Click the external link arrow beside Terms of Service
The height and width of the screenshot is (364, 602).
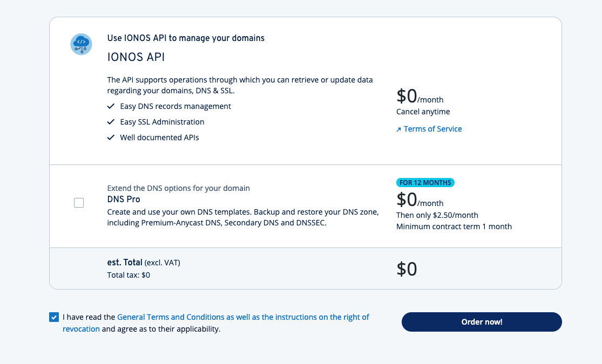[x=398, y=129]
